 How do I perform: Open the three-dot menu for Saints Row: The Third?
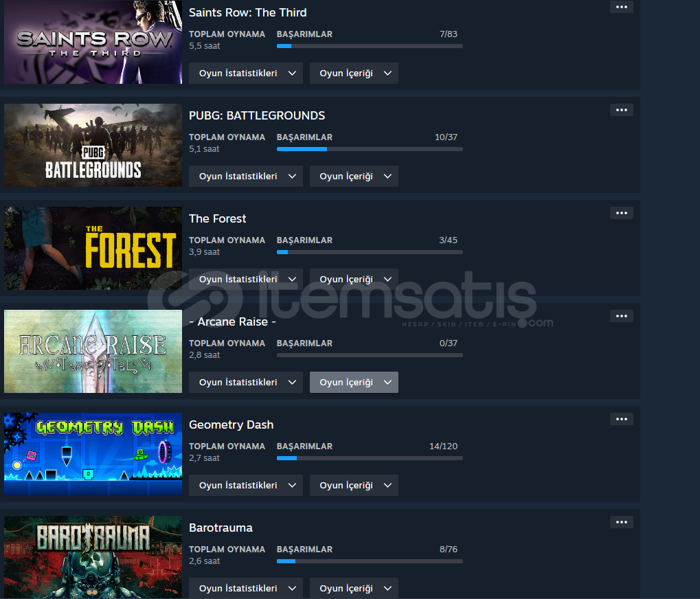coord(622,7)
